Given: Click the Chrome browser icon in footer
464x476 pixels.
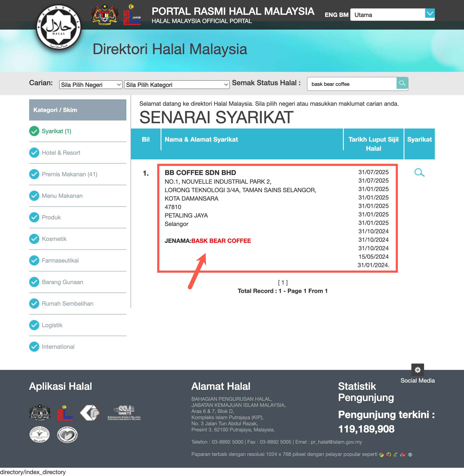Looking at the screenshot, I should 381,454.
